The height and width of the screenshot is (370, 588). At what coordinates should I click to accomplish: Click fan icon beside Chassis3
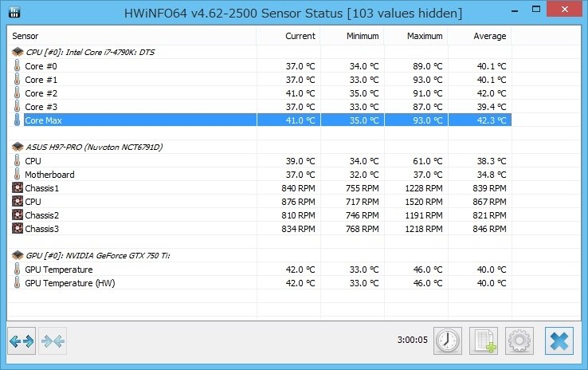[x=18, y=228]
